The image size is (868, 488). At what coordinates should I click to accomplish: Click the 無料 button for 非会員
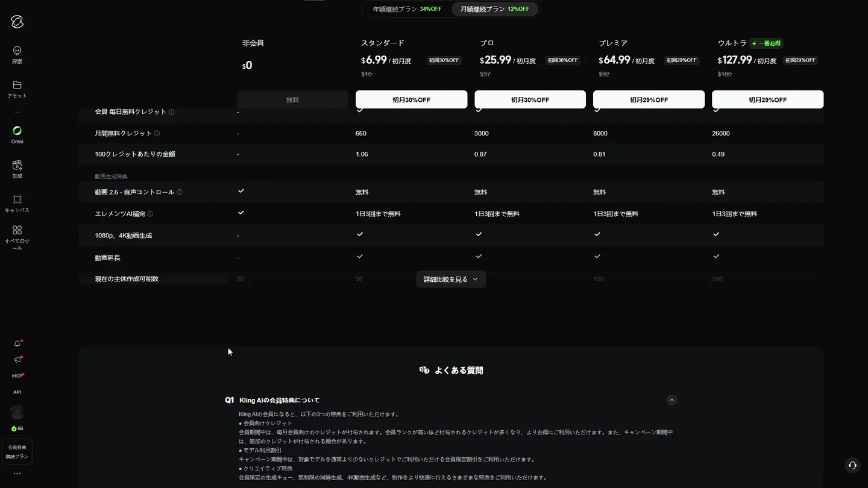292,99
